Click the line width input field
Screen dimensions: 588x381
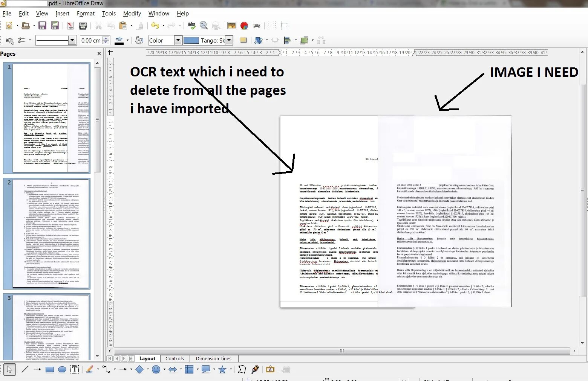91,40
